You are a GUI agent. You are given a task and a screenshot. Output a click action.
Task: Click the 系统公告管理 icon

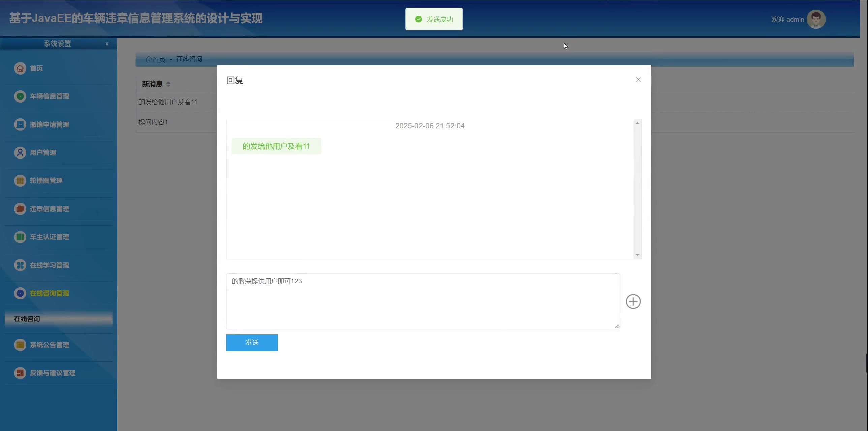[x=20, y=345]
